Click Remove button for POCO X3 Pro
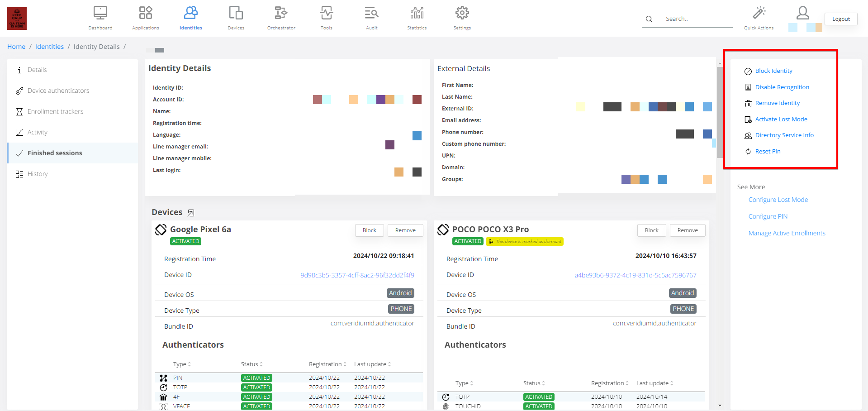Viewport: 868px width, 411px height. pos(687,230)
